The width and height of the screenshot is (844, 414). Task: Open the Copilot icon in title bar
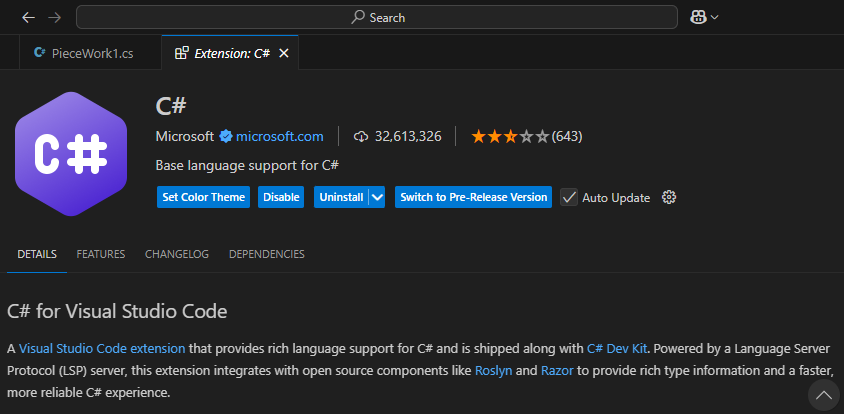coord(698,18)
